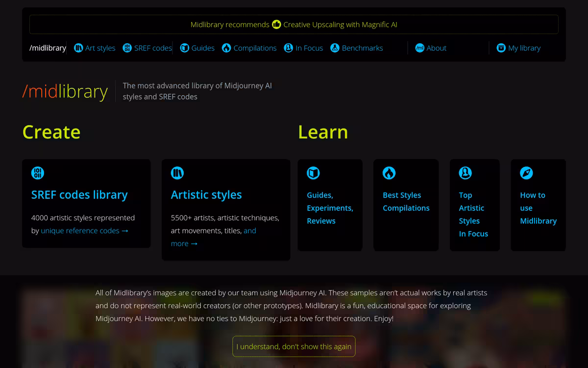This screenshot has width=588, height=368.
Task: Click the compass icon on How to use card
Action: coord(526,173)
